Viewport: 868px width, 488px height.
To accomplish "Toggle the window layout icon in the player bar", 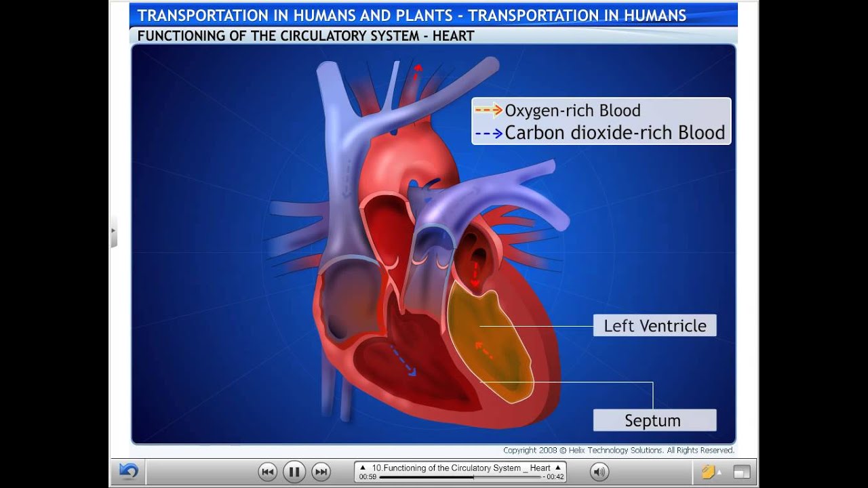I will (x=741, y=472).
